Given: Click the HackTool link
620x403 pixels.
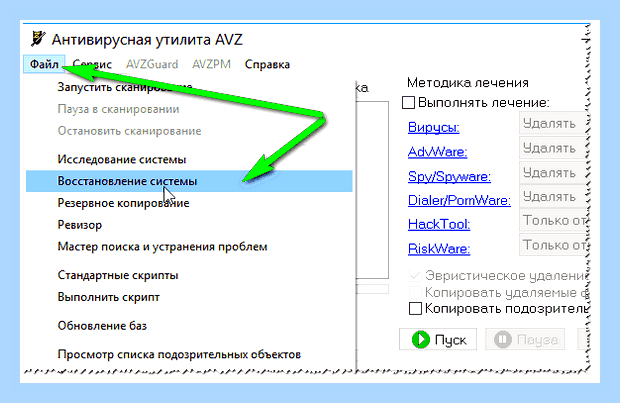Looking at the screenshot, I should [x=439, y=225].
